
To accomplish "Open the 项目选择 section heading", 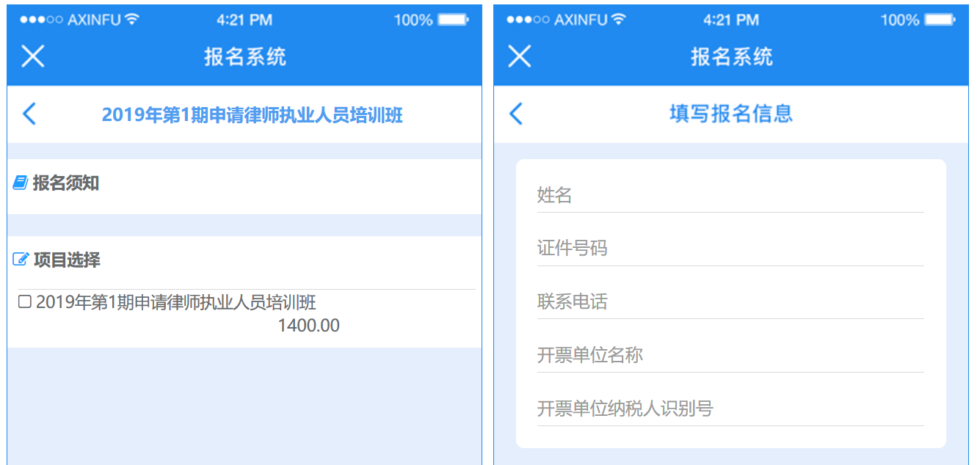I will tap(67, 260).
